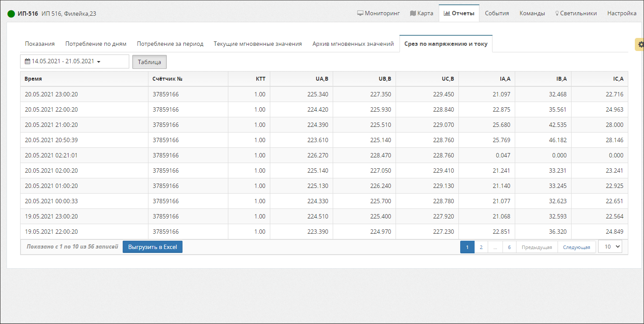This screenshot has width=644, height=324.
Task: Click the Следующая pagination link
Action: coord(576,247)
